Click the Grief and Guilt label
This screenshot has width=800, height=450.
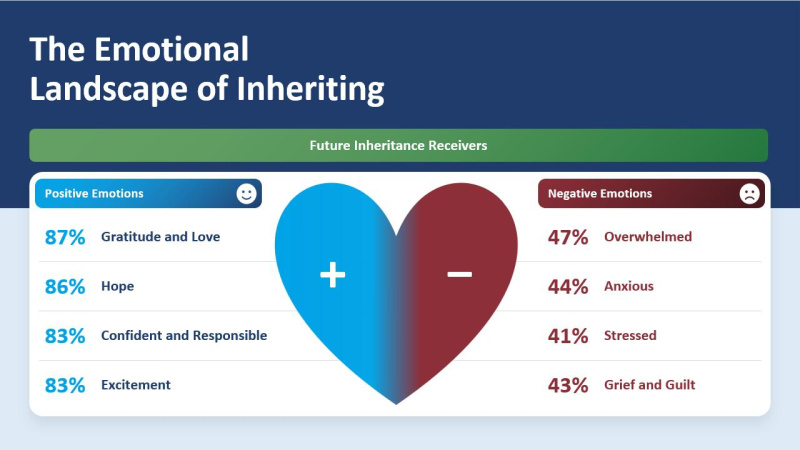[x=649, y=385]
